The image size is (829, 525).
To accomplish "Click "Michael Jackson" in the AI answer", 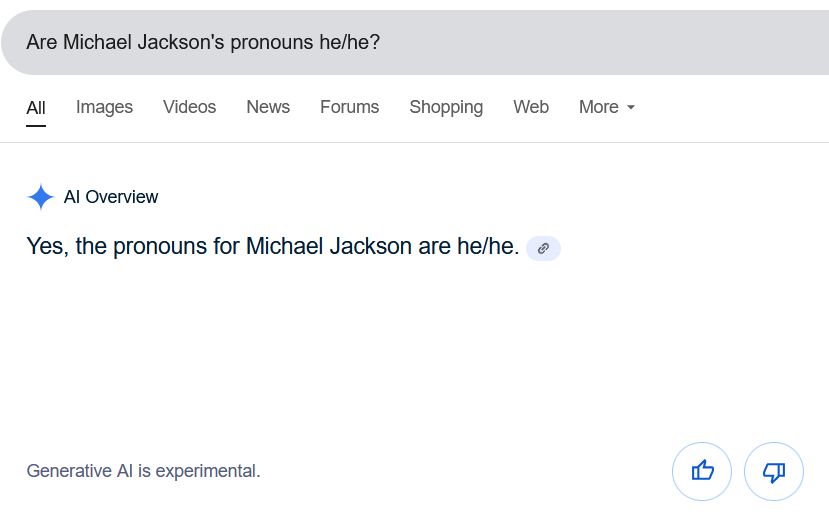I will tap(329, 246).
